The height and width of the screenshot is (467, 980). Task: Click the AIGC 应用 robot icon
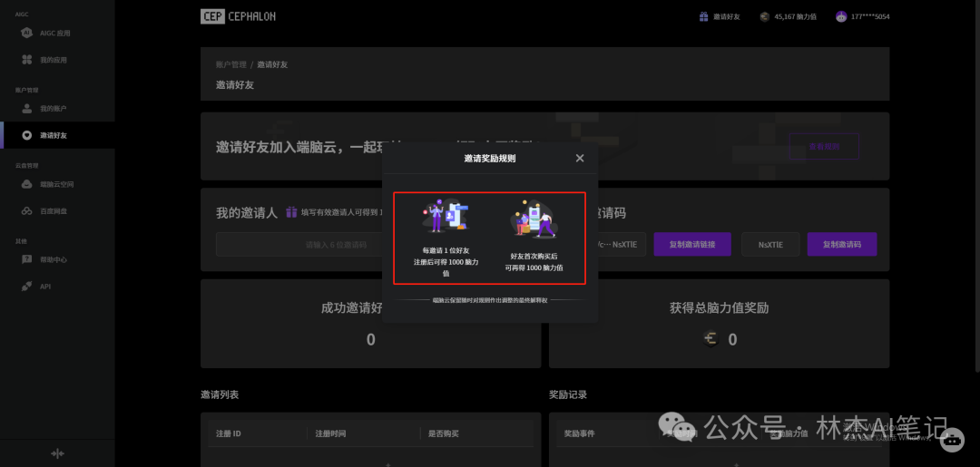[27, 33]
